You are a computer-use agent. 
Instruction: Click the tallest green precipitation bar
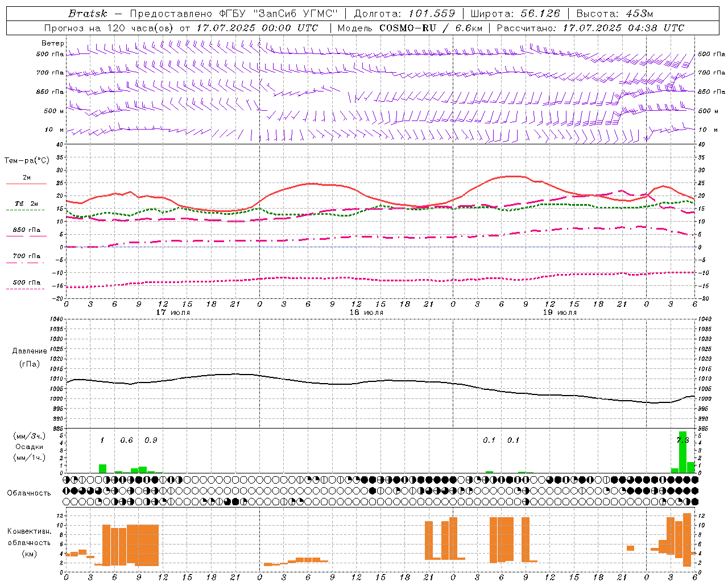pos(682,452)
